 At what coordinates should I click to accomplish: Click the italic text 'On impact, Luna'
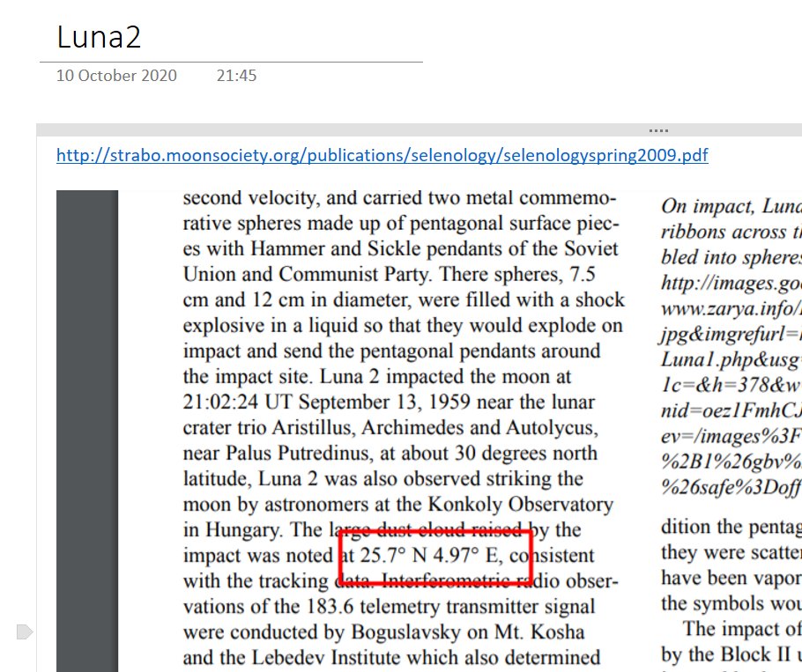(x=731, y=206)
